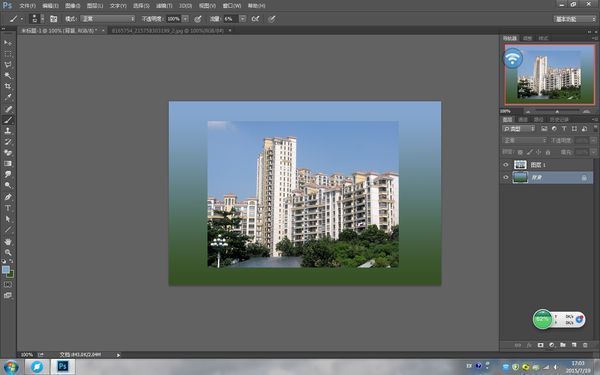Select the Move tool
The image size is (600, 375).
click(8, 42)
